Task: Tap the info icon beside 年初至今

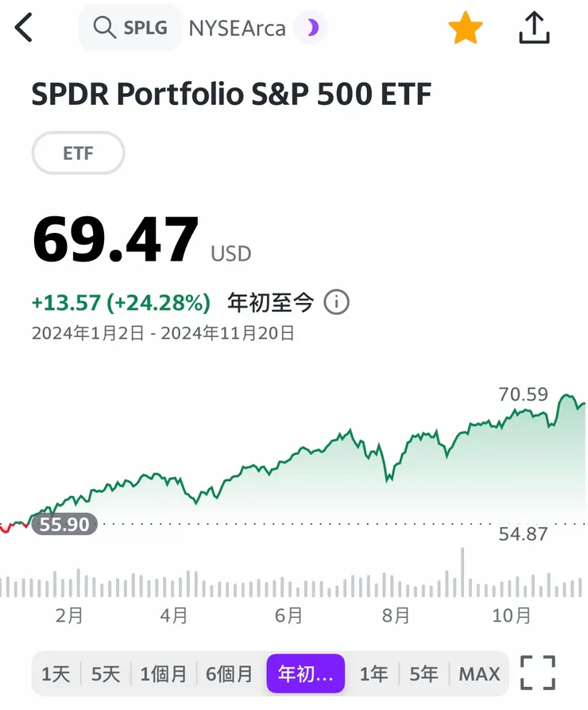Action: coord(337,302)
